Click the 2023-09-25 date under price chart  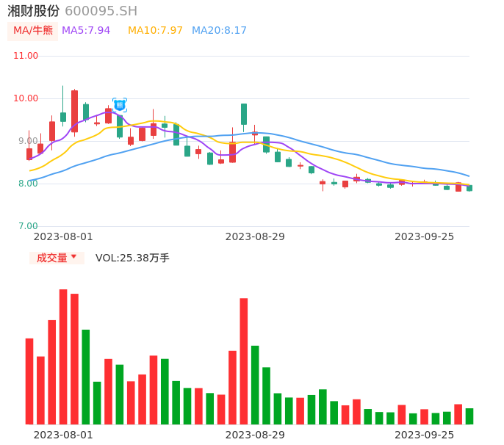click(425, 237)
